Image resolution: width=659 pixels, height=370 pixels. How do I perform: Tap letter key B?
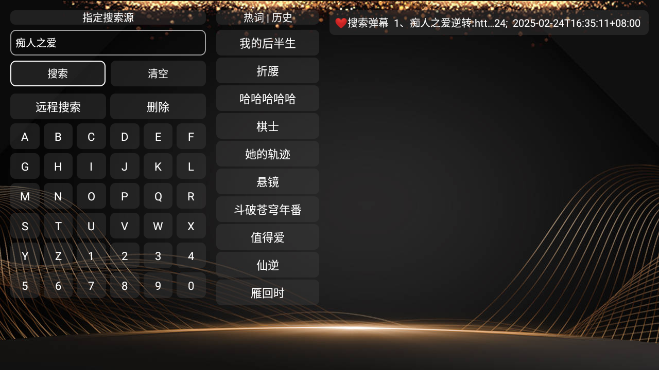[x=58, y=137]
